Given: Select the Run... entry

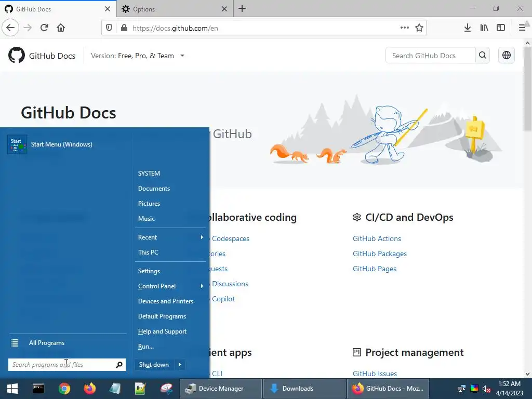Looking at the screenshot, I should (146, 347).
